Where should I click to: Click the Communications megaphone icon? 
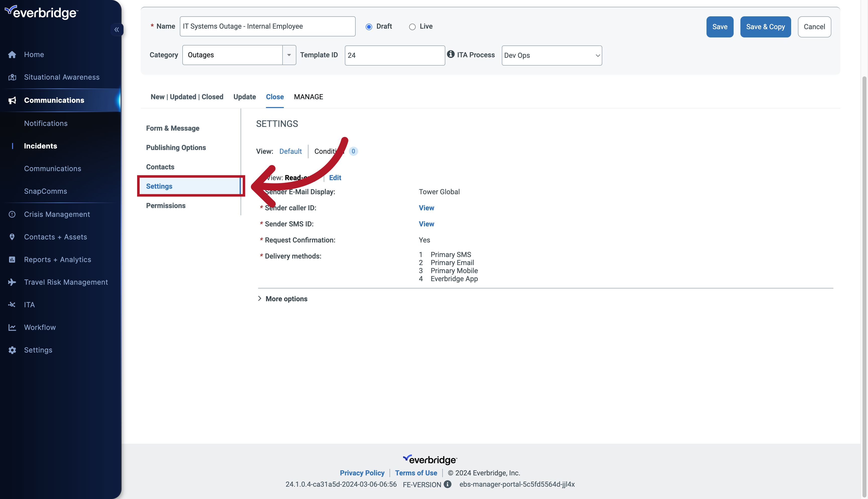12,100
